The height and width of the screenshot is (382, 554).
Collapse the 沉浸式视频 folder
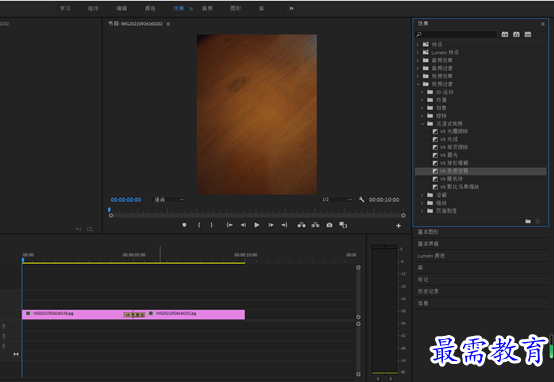tap(422, 124)
